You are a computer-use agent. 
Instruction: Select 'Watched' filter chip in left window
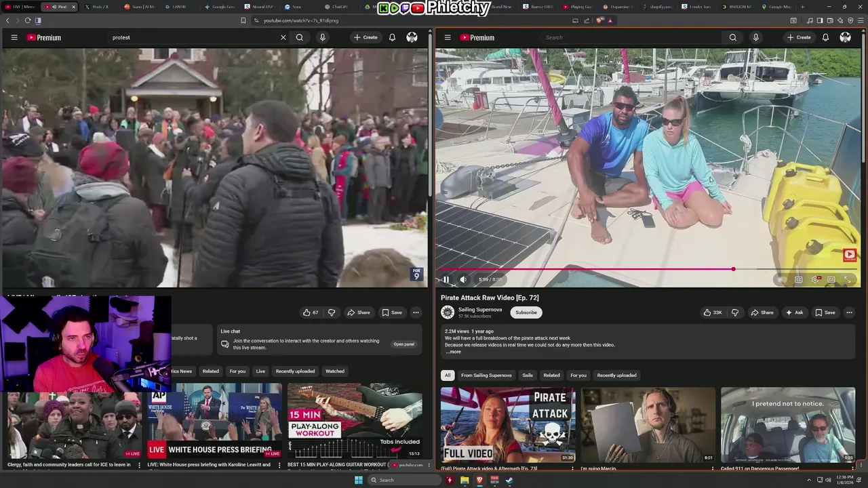[x=335, y=371]
